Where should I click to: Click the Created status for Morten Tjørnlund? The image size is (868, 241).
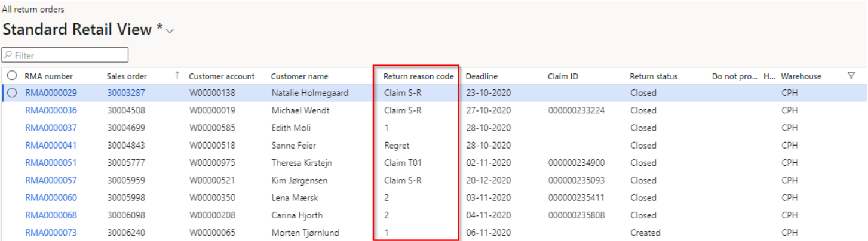pyautogui.click(x=645, y=233)
